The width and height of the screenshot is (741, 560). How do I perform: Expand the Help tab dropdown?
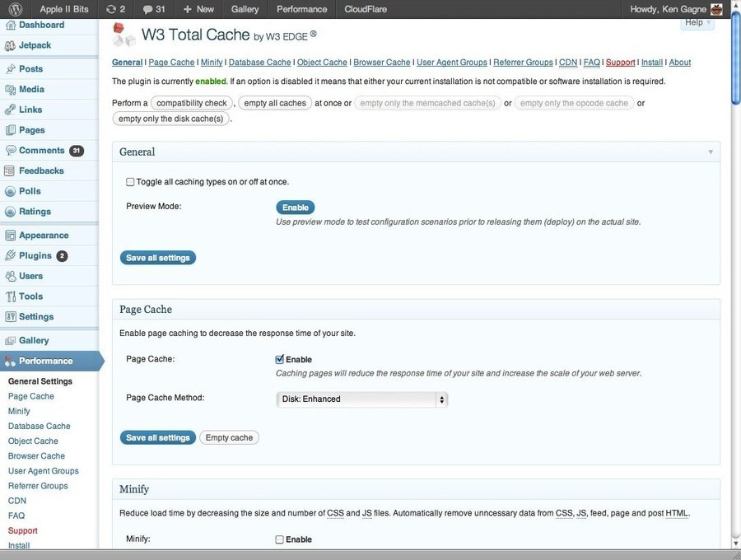coord(697,23)
